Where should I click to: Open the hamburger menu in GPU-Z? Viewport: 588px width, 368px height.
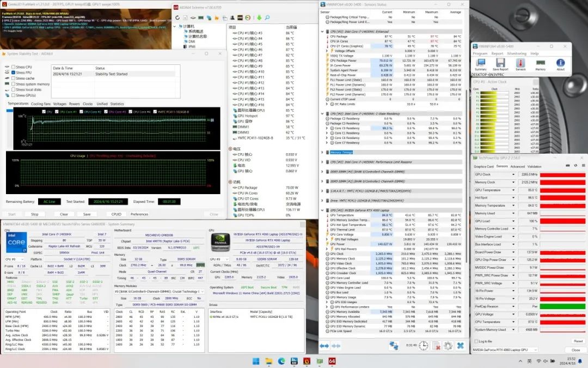coord(583,166)
